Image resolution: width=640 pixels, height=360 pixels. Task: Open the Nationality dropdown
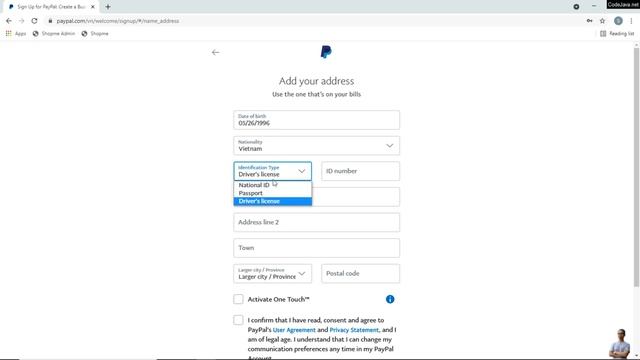point(316,146)
